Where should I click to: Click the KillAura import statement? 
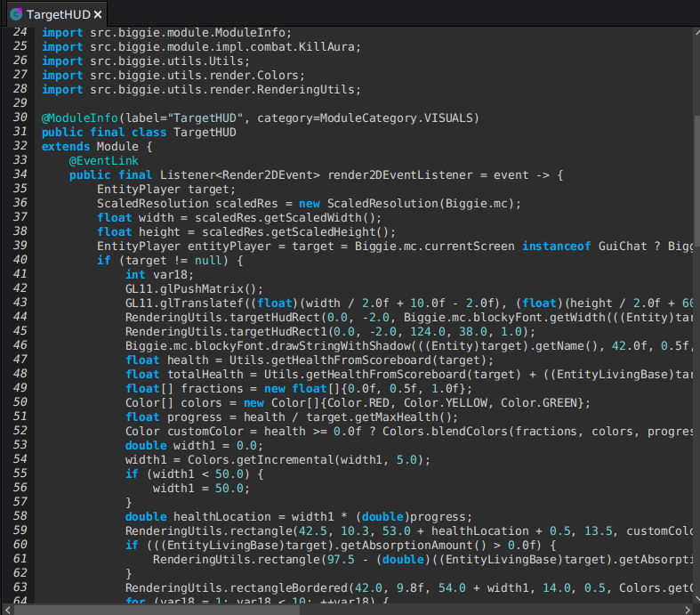tap(213, 46)
